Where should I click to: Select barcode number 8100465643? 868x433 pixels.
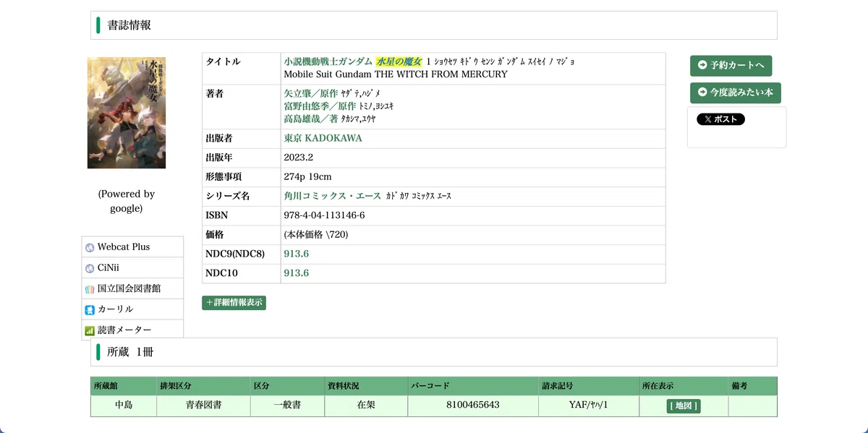pyautogui.click(x=473, y=406)
